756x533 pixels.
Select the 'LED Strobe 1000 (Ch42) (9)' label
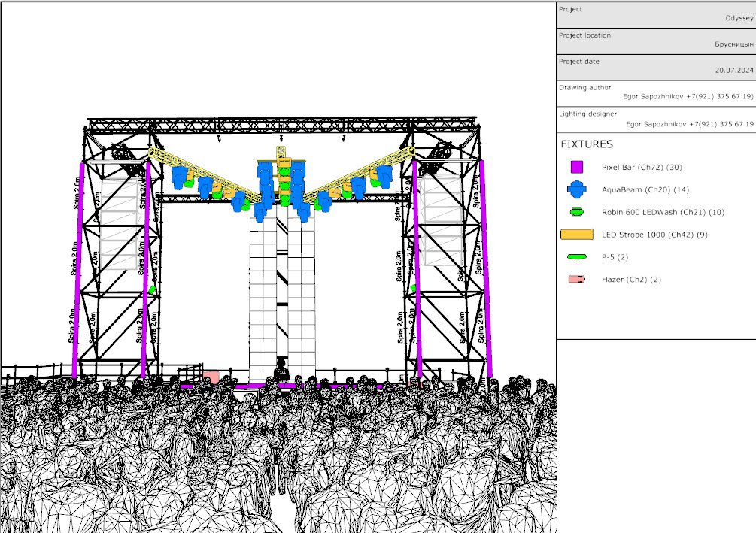[x=654, y=235]
